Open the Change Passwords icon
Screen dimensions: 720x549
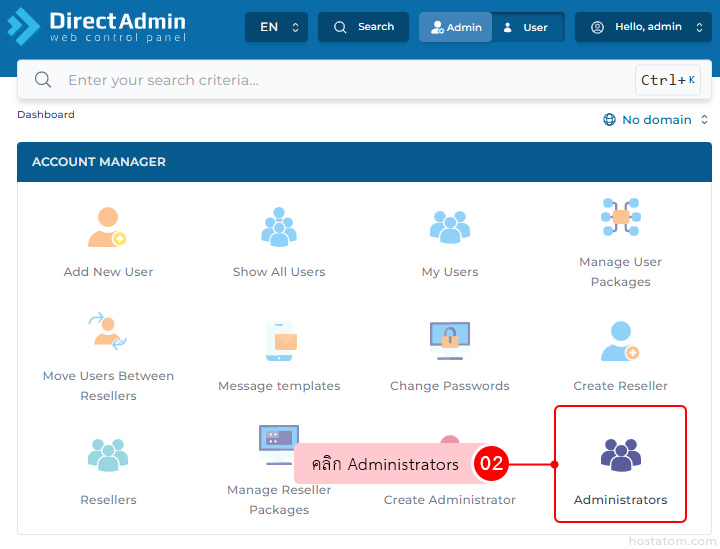[x=450, y=341]
